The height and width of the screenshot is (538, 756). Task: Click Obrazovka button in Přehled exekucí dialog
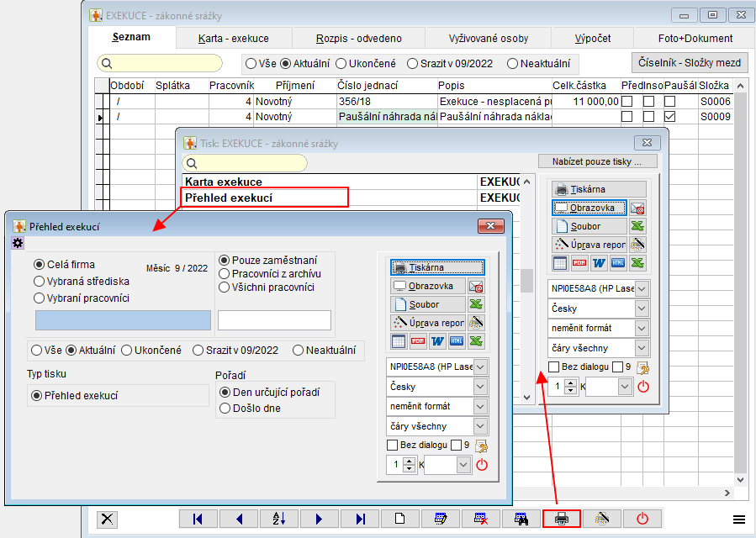coord(428,286)
